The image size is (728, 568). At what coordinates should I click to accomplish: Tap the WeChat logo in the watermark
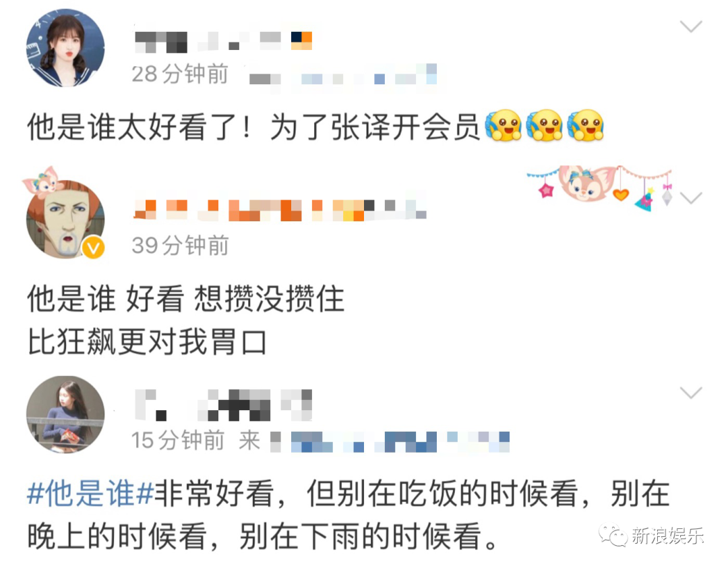(x=612, y=536)
